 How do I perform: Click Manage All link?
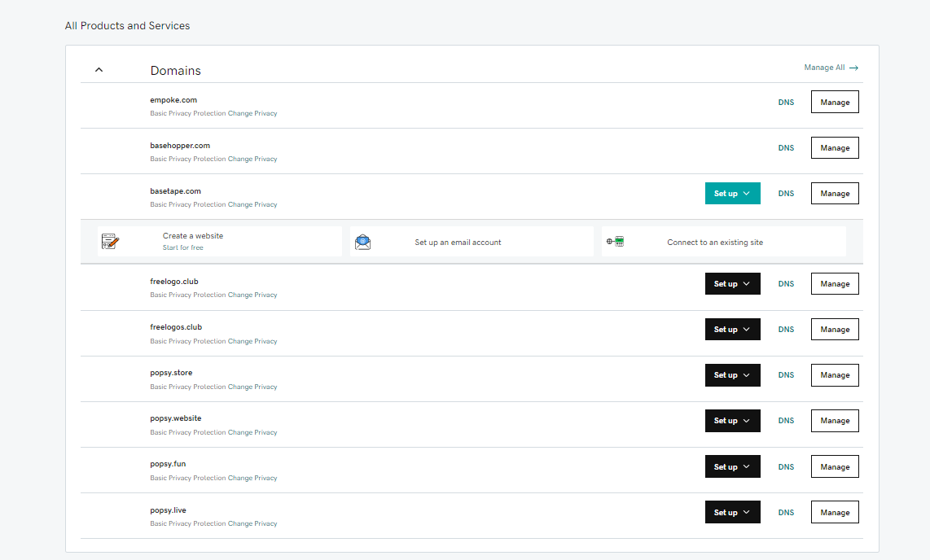coord(824,68)
